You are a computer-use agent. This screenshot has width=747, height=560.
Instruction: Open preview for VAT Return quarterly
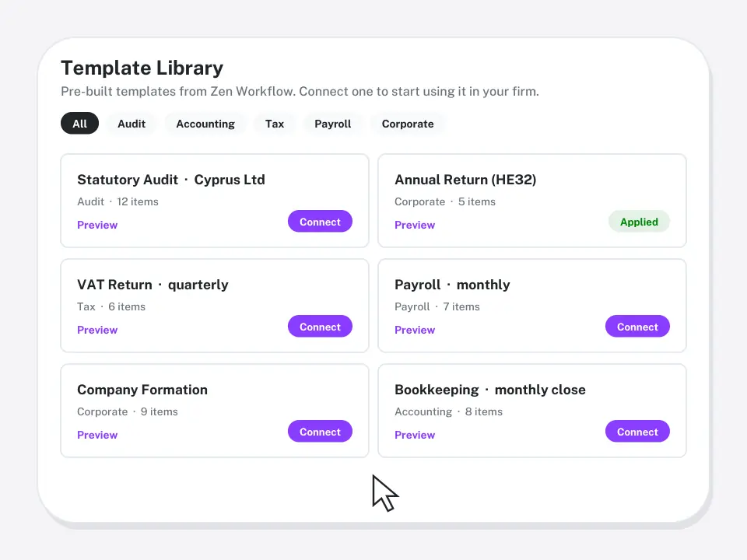click(97, 330)
